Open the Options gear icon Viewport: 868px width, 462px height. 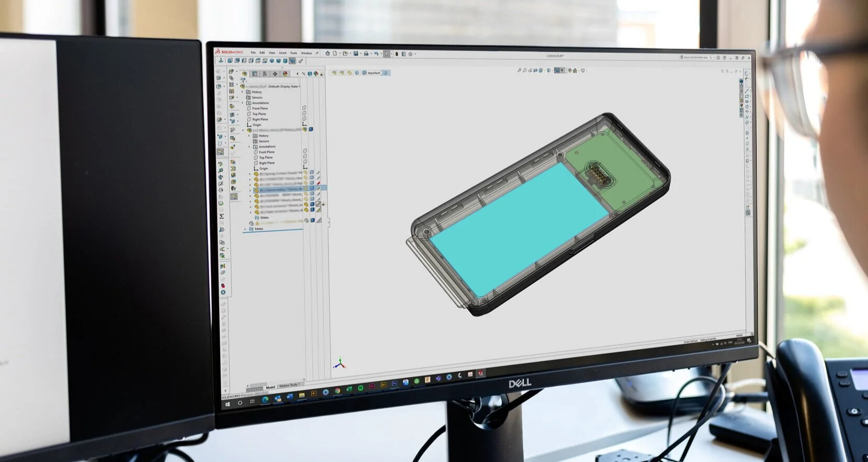click(410, 54)
